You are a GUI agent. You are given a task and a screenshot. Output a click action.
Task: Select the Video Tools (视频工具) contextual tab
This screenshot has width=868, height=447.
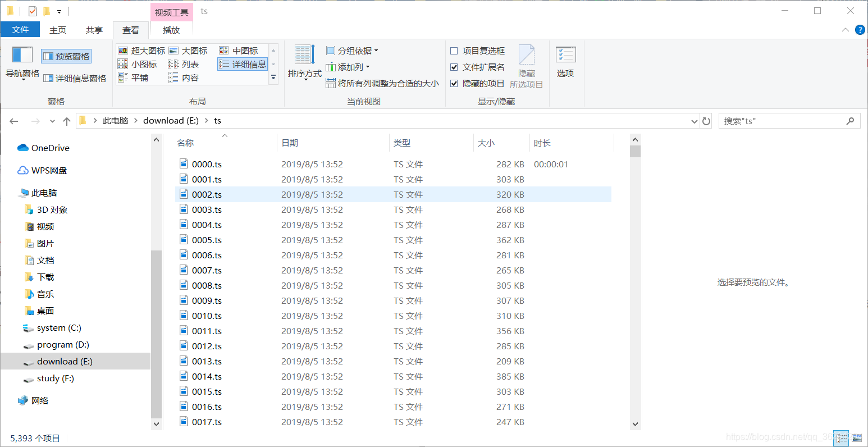(172, 12)
